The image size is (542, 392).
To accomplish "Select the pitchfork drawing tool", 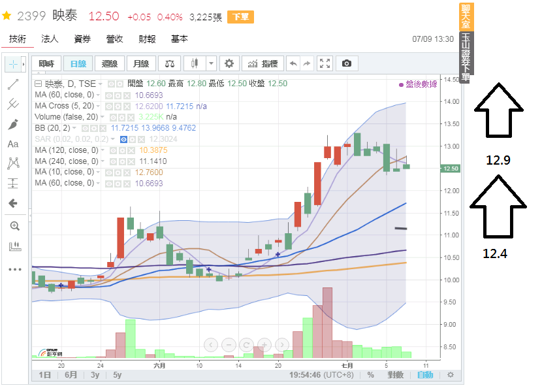I will (x=13, y=104).
